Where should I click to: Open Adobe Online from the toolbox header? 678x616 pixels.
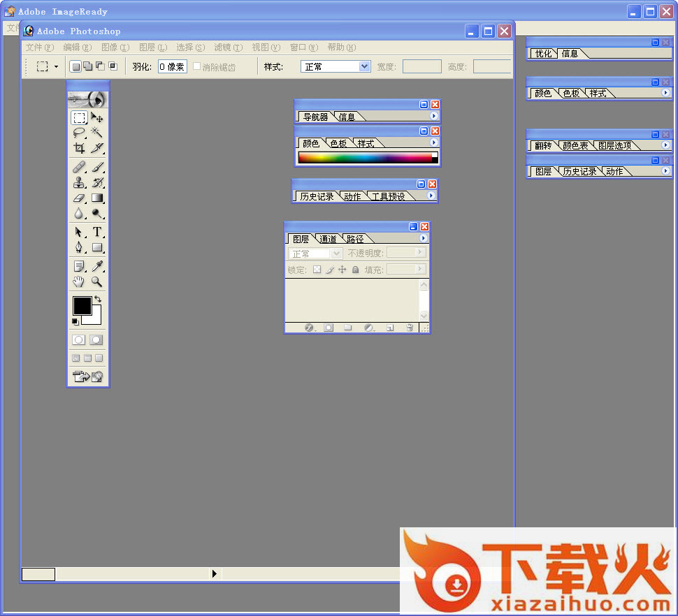pos(88,99)
